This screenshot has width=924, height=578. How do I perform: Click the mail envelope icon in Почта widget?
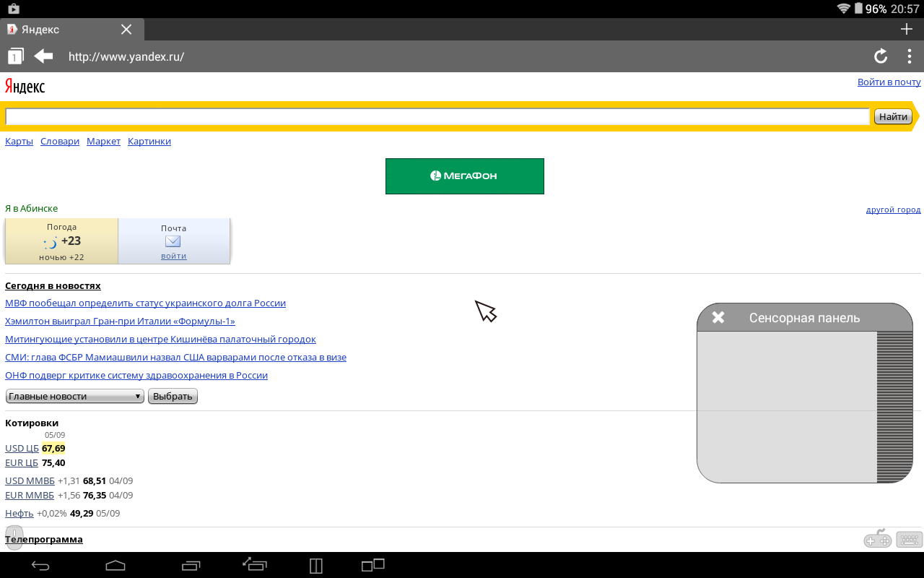pyautogui.click(x=173, y=241)
